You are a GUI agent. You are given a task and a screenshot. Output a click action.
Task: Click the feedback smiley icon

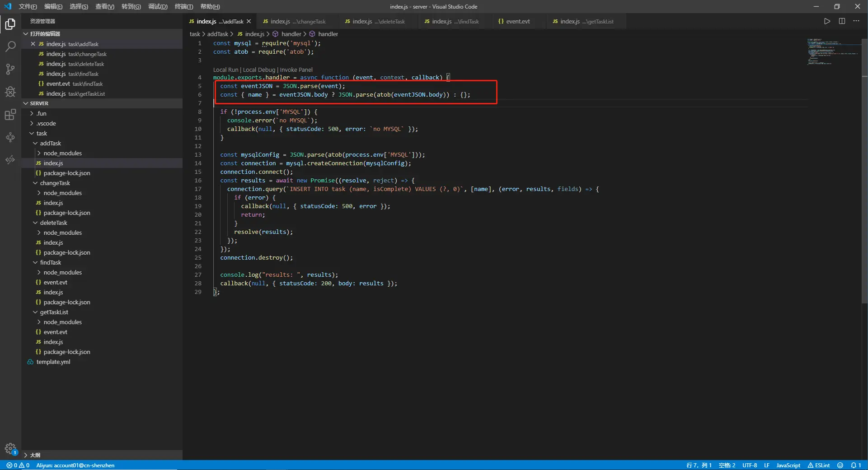[840, 465]
